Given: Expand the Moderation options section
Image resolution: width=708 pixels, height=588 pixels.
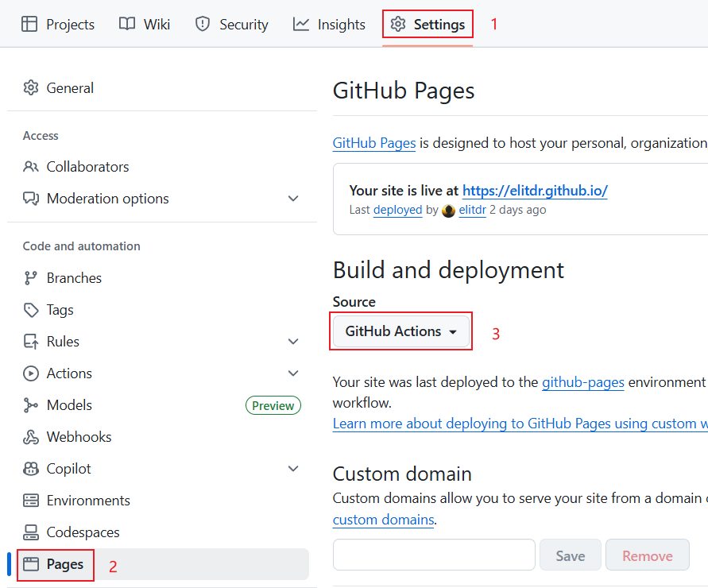Looking at the screenshot, I should coord(293,198).
